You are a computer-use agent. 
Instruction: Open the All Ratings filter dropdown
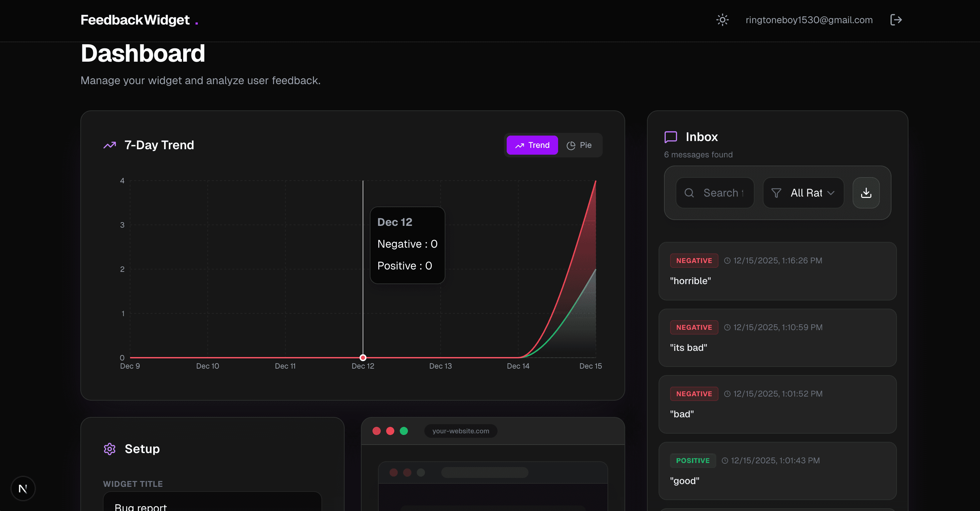click(x=803, y=193)
